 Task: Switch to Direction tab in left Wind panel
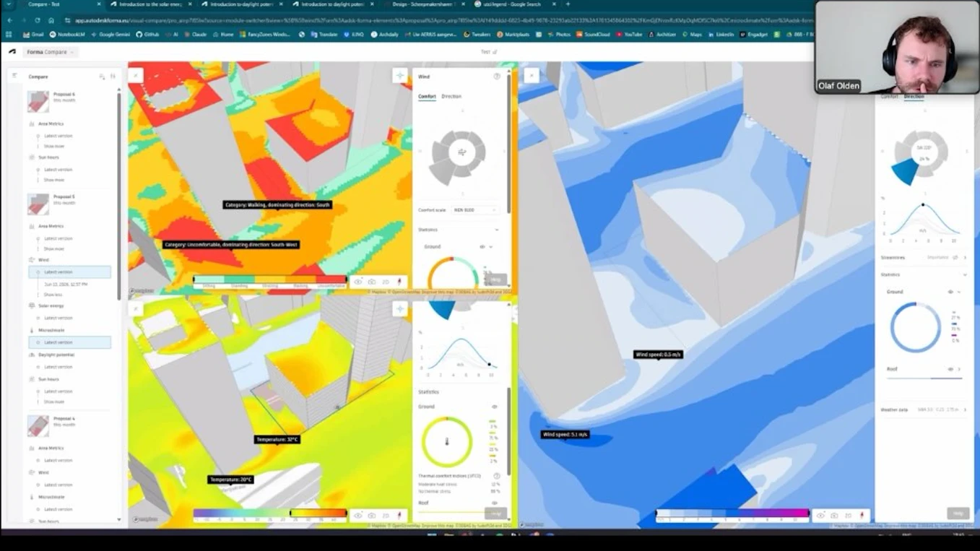[451, 96]
